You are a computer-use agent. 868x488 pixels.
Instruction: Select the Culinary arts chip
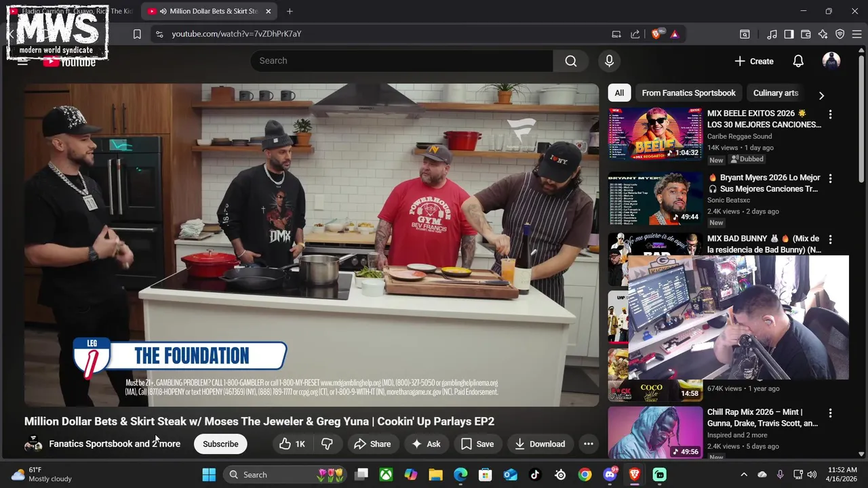coord(776,93)
